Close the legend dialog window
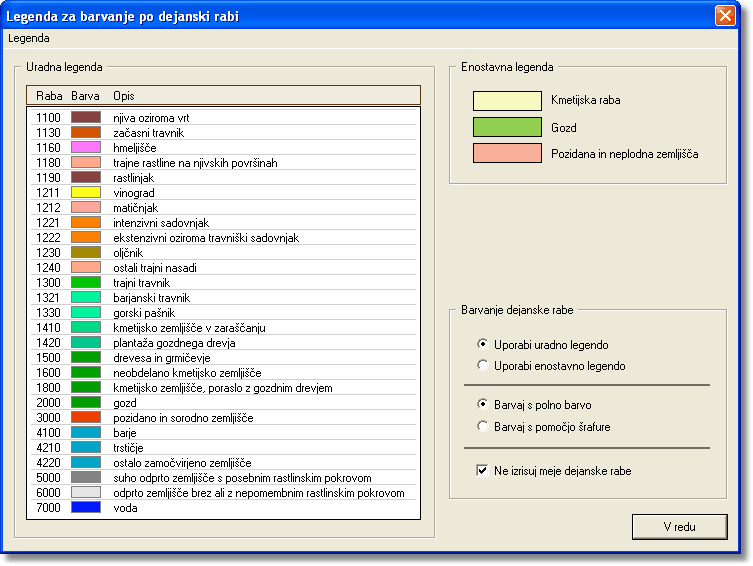The height and width of the screenshot is (566, 753). coord(726,16)
